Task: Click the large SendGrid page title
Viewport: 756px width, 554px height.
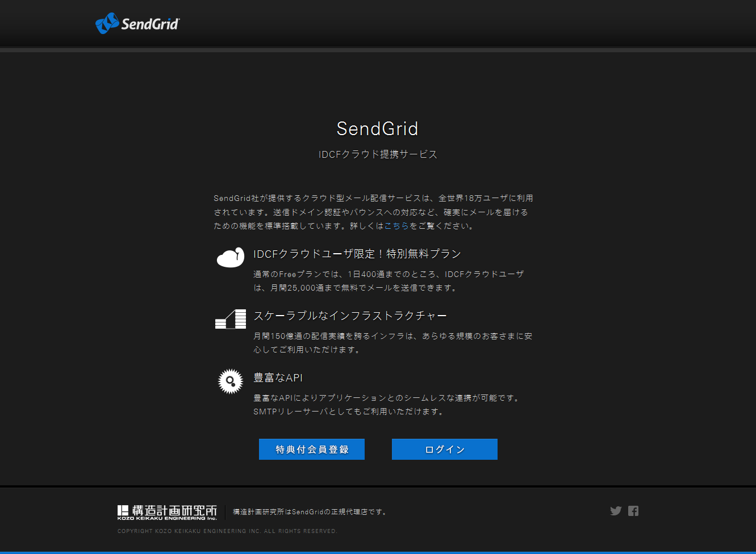Action: coord(377,129)
